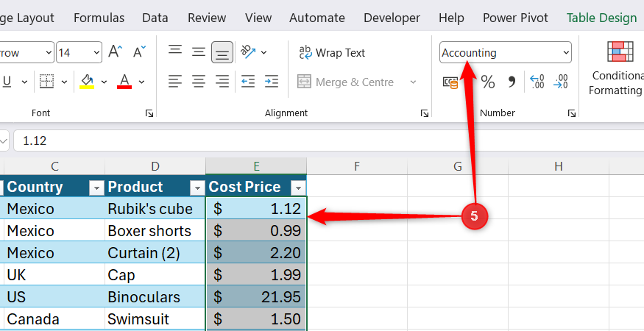Viewport: 644px width, 331px height.
Task: Apply middle vertical alignment
Action: click(x=199, y=51)
